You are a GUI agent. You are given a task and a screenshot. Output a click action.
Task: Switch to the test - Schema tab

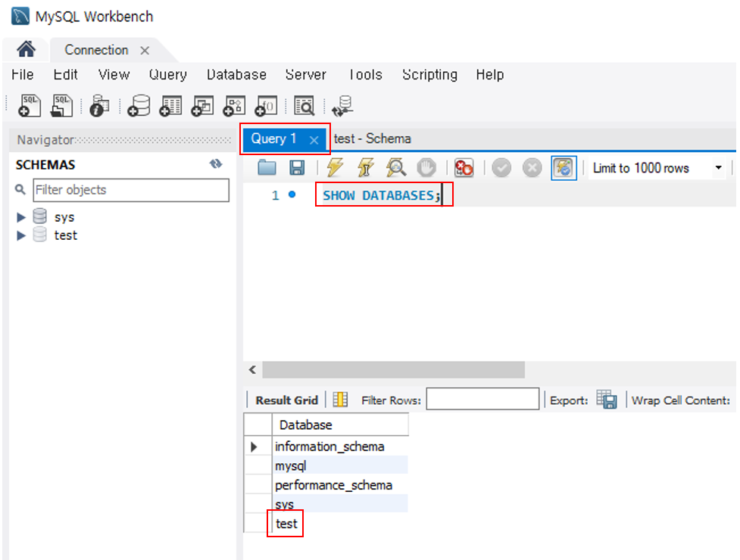tap(373, 138)
